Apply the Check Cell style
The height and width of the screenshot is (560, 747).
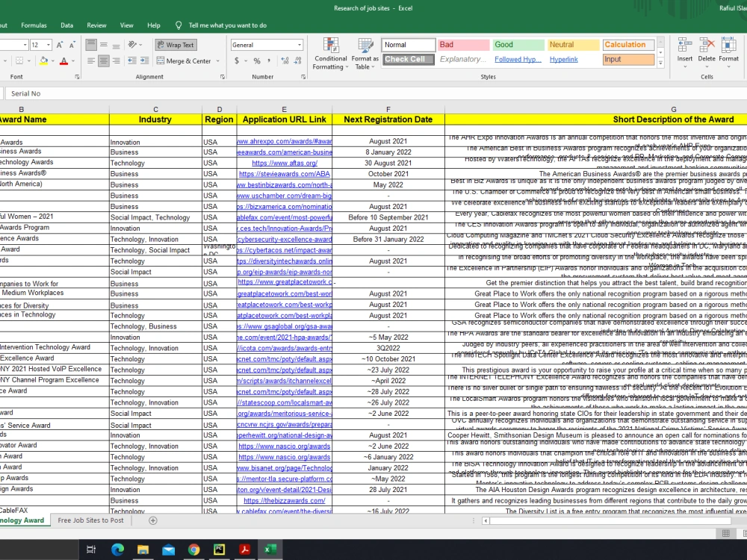coord(409,60)
